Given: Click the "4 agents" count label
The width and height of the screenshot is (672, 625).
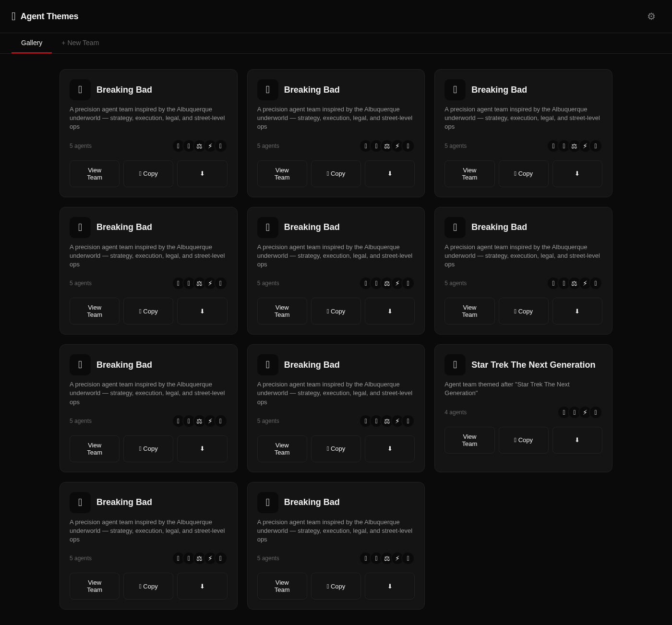Looking at the screenshot, I should point(456,412).
